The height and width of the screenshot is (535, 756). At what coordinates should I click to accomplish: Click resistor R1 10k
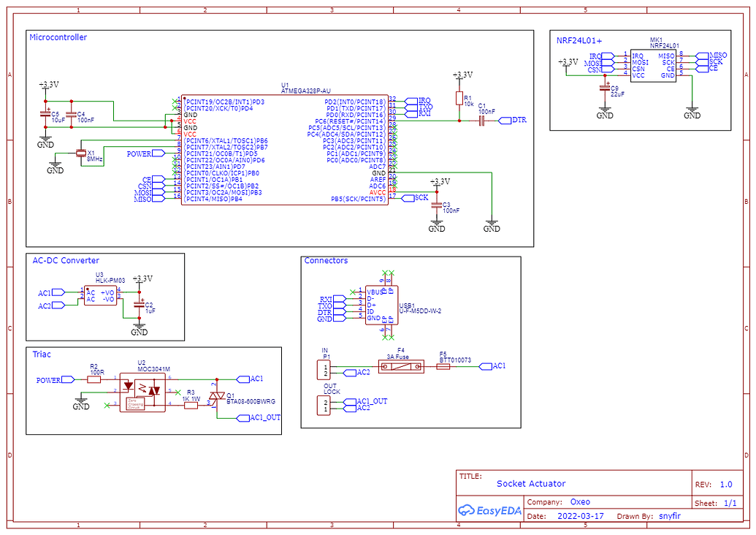(461, 99)
